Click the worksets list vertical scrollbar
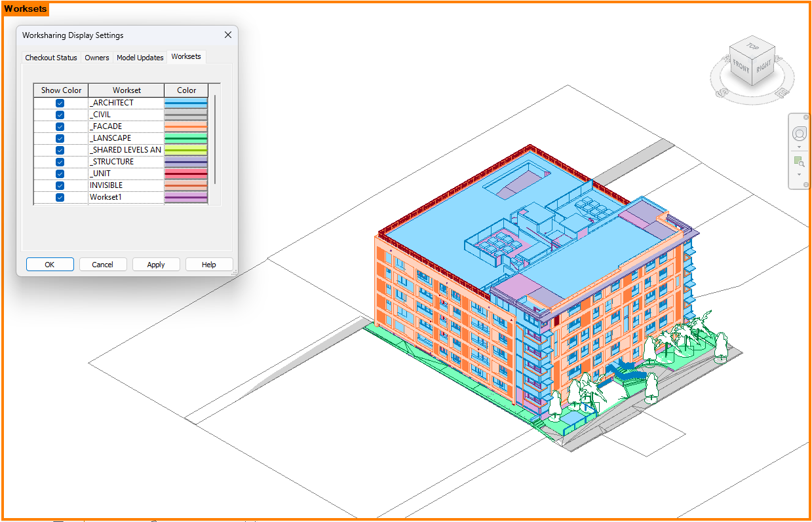The image size is (812, 522). 215,140
